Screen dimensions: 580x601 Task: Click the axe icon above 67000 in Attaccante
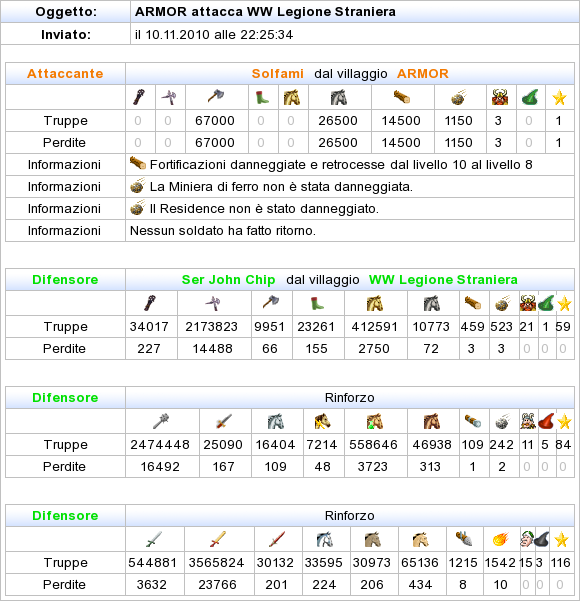pos(216,96)
